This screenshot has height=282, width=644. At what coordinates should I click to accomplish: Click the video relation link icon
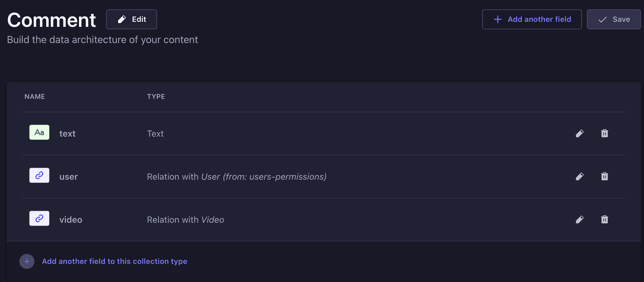[39, 218]
